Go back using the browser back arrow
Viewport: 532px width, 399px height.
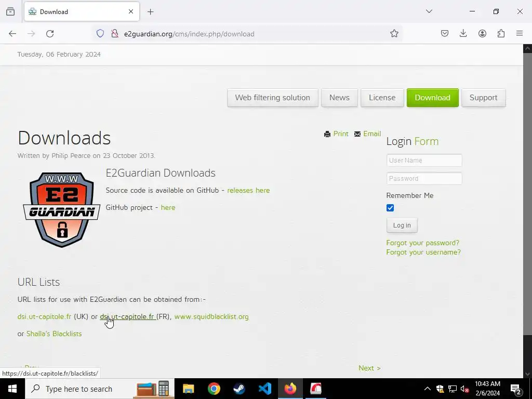click(12, 34)
